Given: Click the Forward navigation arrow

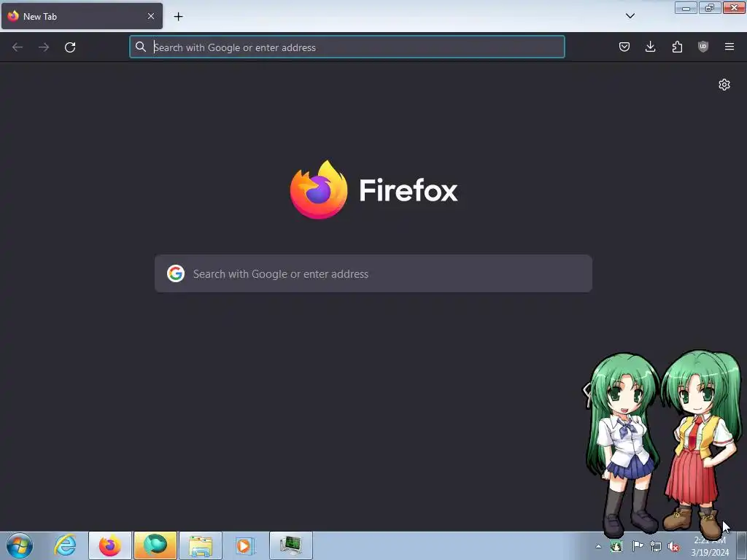Looking at the screenshot, I should point(44,47).
